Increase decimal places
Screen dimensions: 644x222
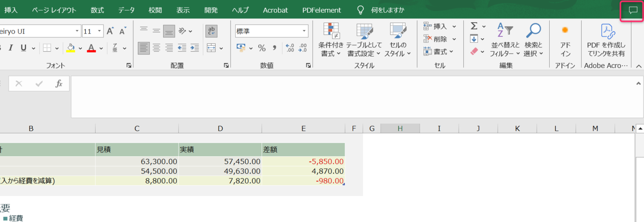pos(290,48)
